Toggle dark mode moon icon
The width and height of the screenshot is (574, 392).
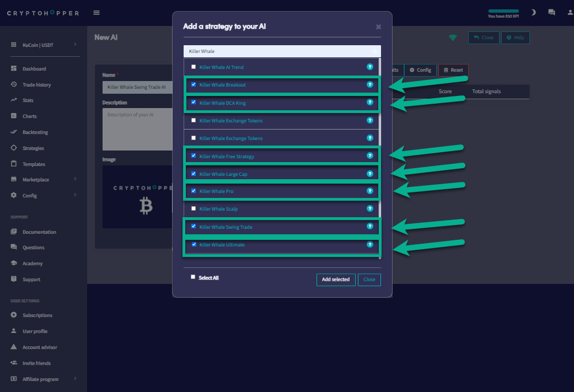533,12
